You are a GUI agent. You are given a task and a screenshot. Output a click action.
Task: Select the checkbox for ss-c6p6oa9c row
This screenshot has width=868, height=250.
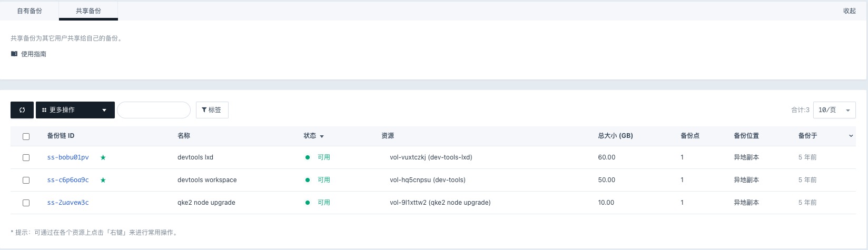(x=26, y=180)
